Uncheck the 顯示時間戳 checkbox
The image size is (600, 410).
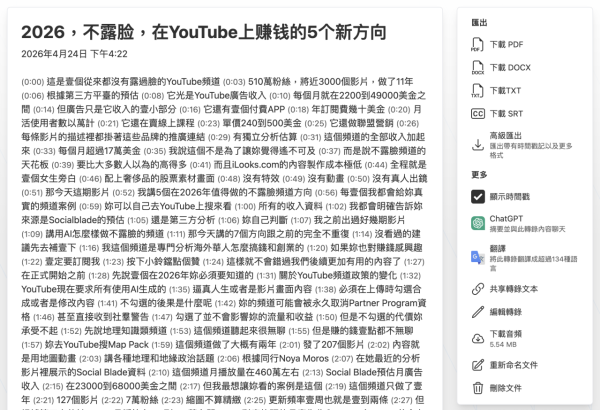tap(478, 197)
